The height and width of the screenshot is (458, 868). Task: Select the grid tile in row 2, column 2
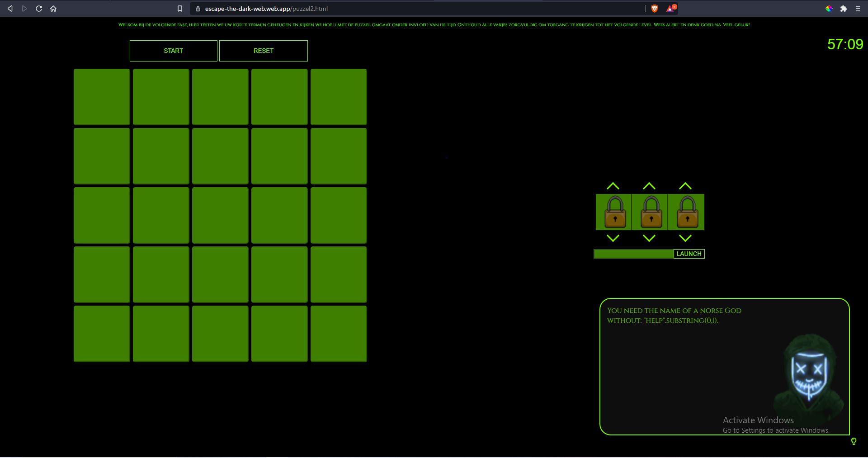161,156
